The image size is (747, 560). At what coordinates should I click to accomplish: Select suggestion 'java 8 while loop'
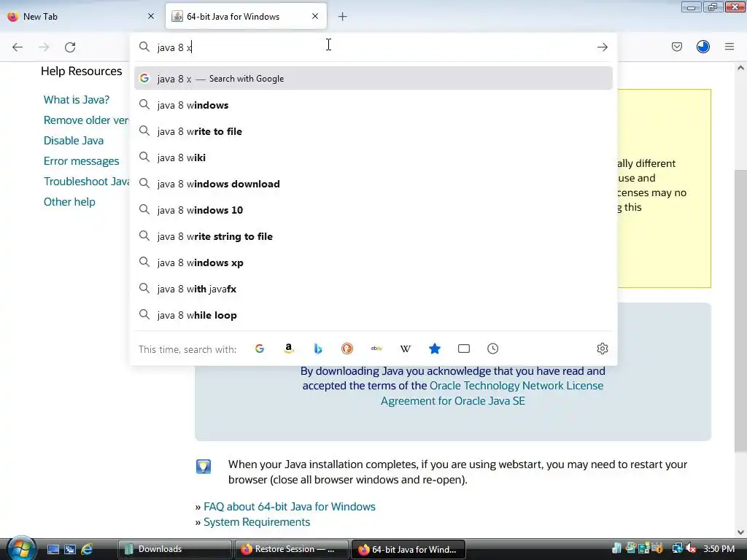coord(373,315)
